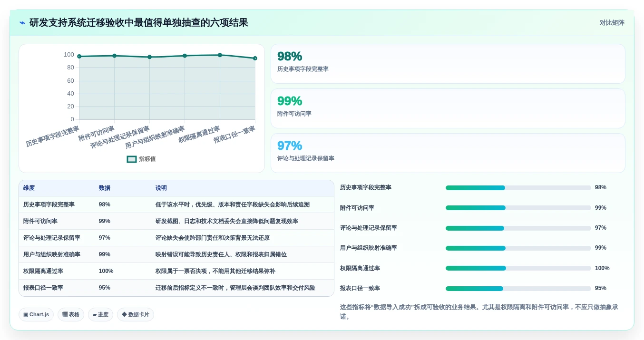Click the 说明 column header

(x=161, y=188)
